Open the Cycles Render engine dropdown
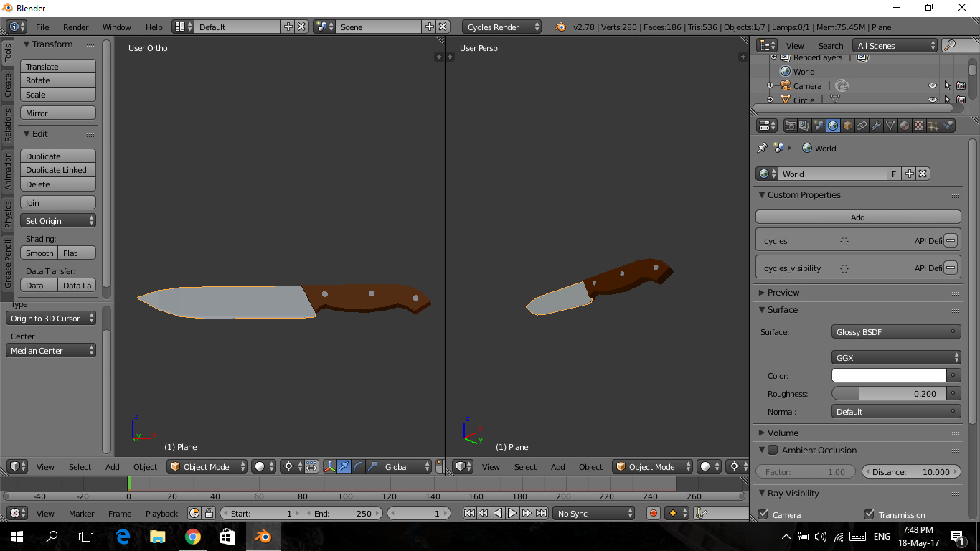Viewport: 980px width, 551px height. 501,27
